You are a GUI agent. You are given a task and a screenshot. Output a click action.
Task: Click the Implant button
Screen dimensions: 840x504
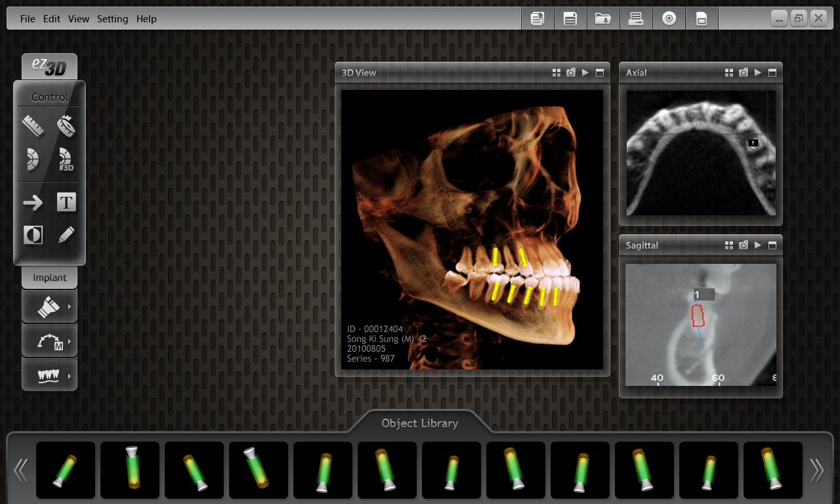click(x=50, y=278)
